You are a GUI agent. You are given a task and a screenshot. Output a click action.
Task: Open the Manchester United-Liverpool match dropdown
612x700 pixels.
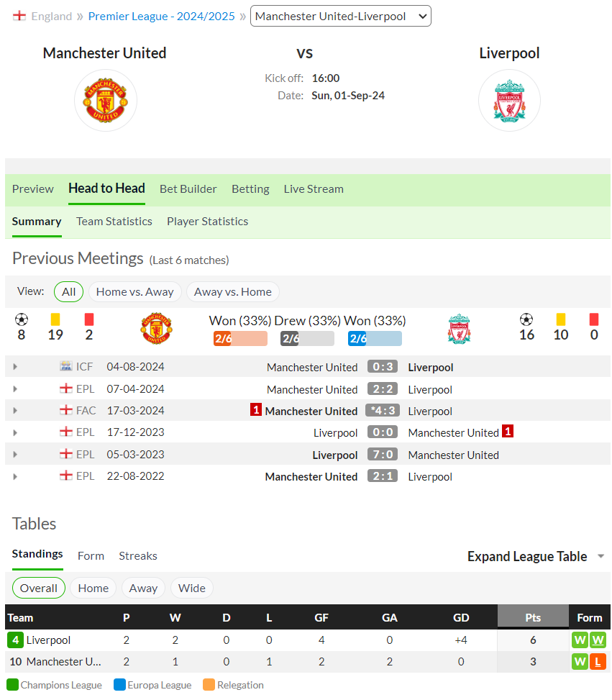(341, 16)
